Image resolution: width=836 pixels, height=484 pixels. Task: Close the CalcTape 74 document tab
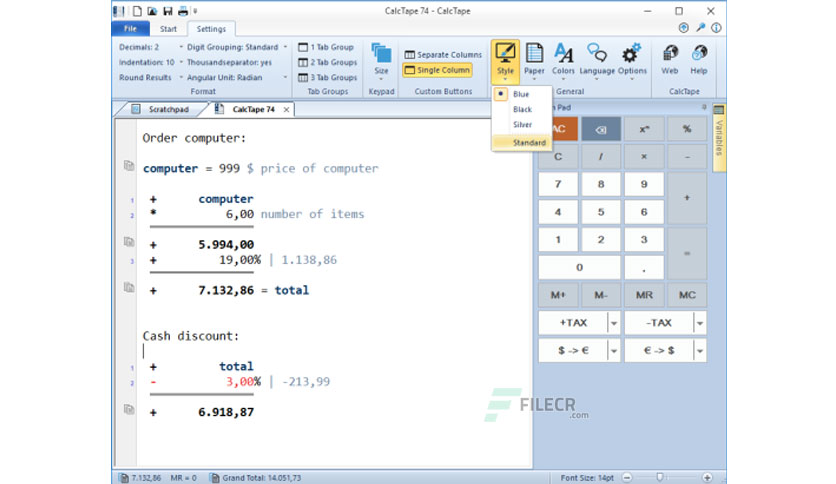(x=286, y=109)
